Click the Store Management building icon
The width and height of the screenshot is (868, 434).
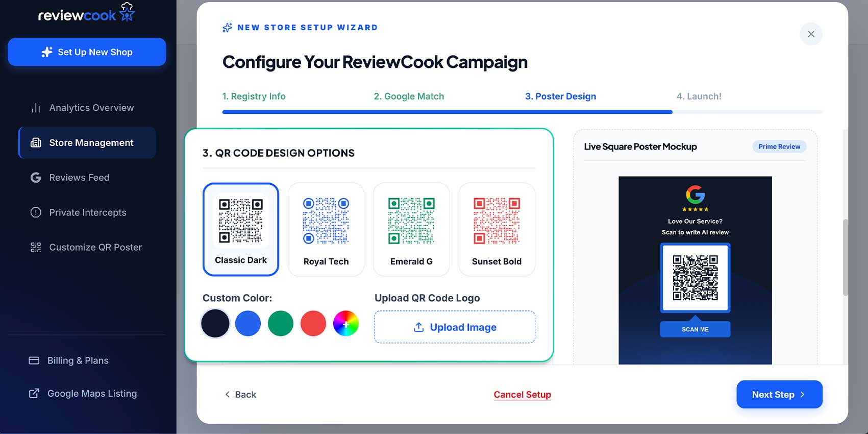click(36, 142)
